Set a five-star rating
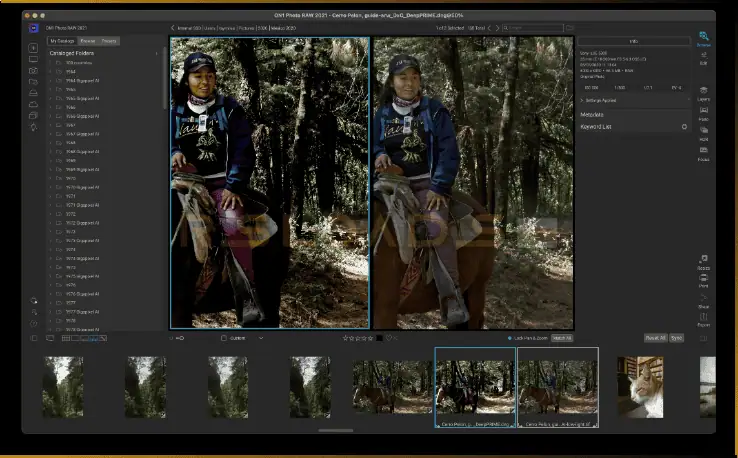The image size is (738, 458). [370, 338]
